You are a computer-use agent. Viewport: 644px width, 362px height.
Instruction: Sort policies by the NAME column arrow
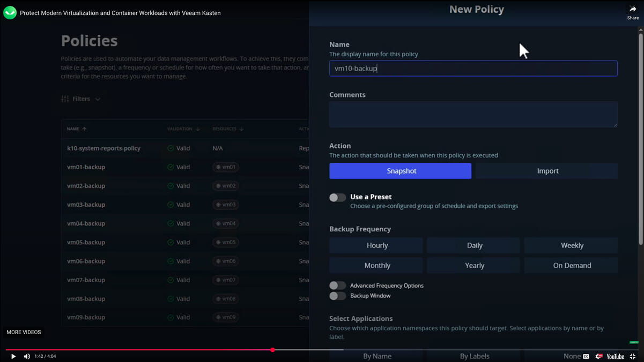(x=84, y=129)
